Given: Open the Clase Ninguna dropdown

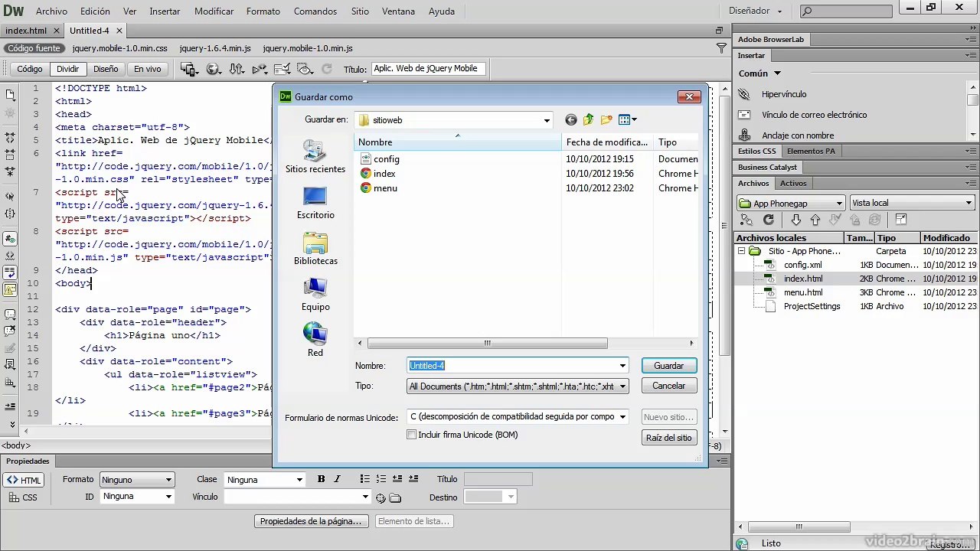Looking at the screenshot, I should pyautogui.click(x=265, y=480).
